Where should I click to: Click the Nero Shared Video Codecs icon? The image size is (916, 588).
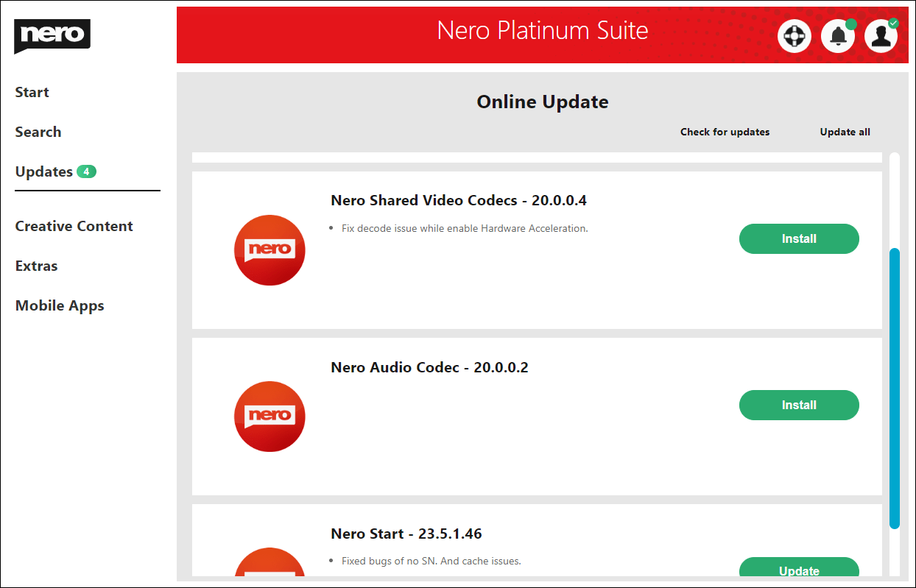pyautogui.click(x=269, y=250)
